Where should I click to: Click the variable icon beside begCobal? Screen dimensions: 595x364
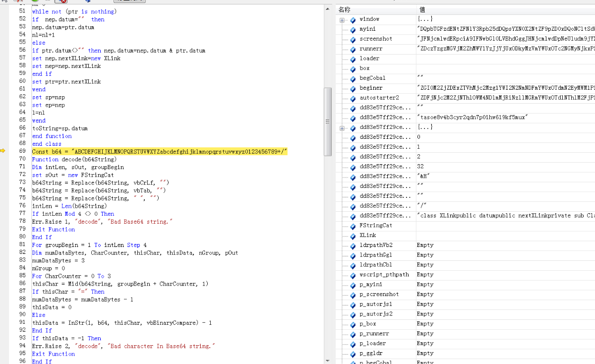(x=353, y=78)
